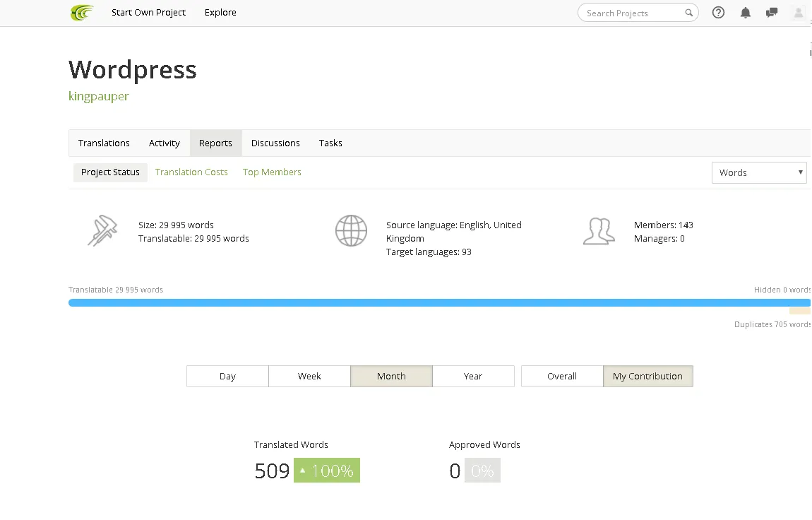Open the Discussions tab
Viewport: 812px width, 520px height.
(x=275, y=143)
